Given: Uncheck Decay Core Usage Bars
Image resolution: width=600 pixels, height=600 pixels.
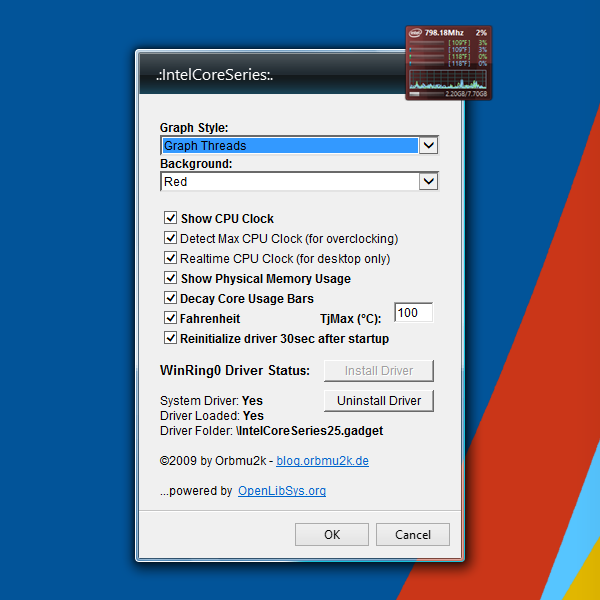Looking at the screenshot, I should point(170,297).
